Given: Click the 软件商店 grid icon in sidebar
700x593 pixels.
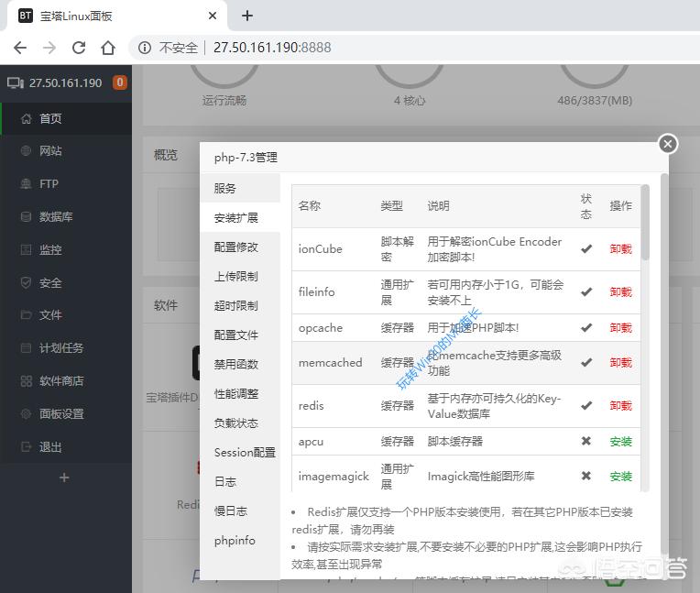Looking at the screenshot, I should pyautogui.click(x=27, y=381).
